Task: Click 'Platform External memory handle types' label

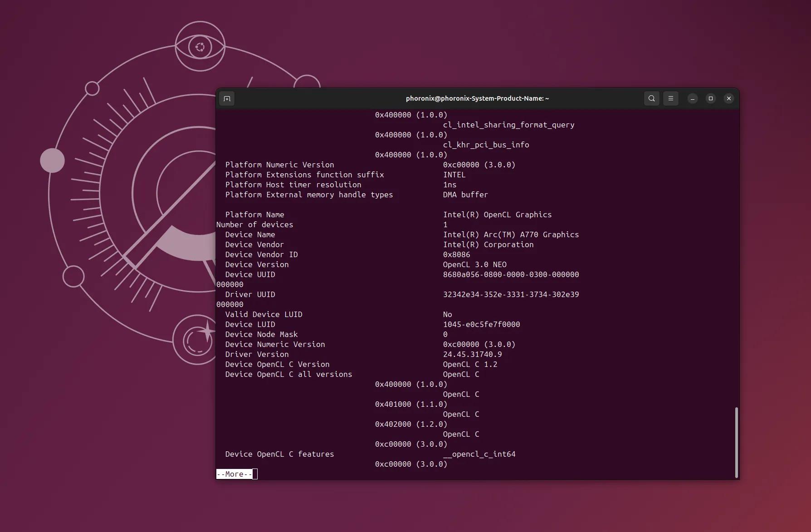Action: 309,195
